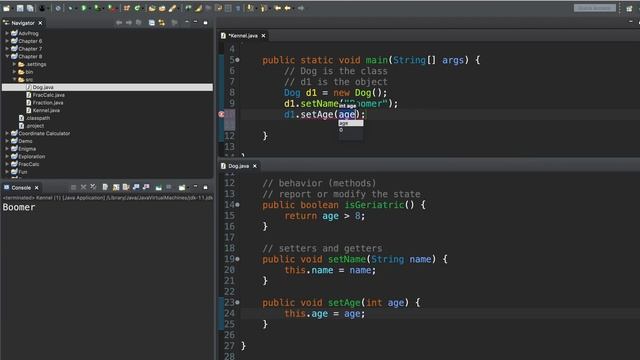Select the .classpath file
The image size is (640, 360).
tap(38, 118)
